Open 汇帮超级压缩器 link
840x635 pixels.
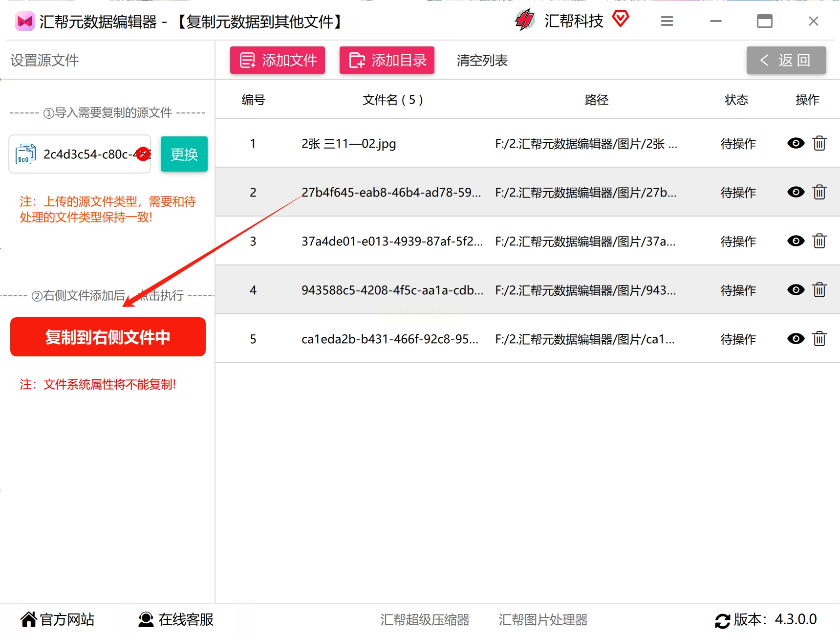(x=425, y=620)
